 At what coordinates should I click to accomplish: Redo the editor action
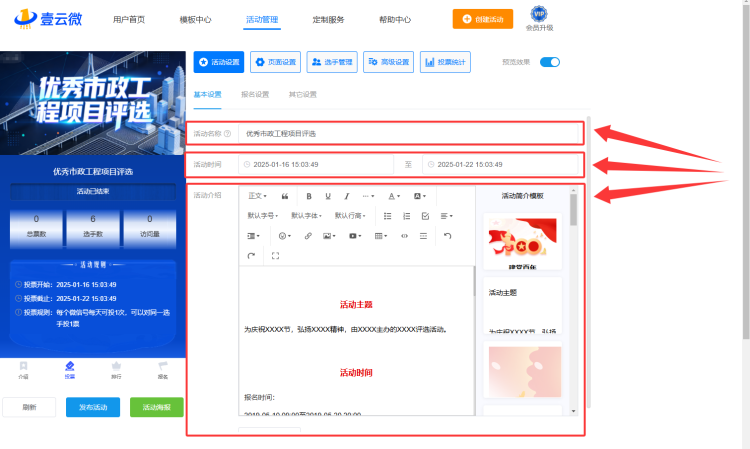pyautogui.click(x=251, y=256)
